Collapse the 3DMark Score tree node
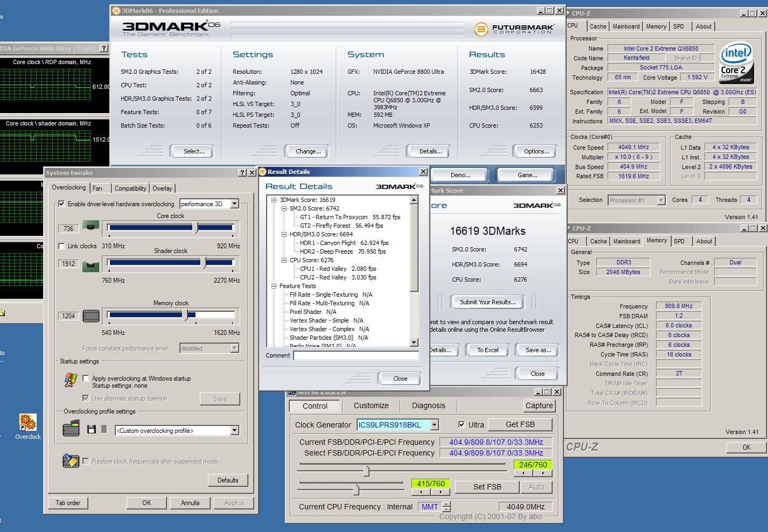This screenshot has height=532, width=768. [274, 200]
